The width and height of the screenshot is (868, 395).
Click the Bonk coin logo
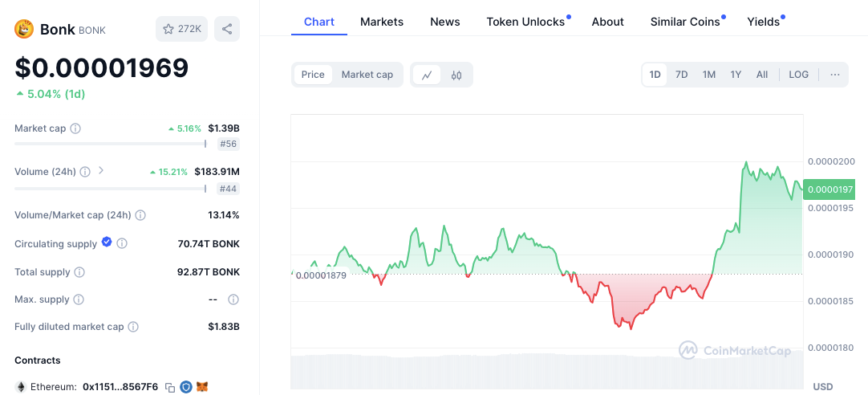[x=24, y=29]
